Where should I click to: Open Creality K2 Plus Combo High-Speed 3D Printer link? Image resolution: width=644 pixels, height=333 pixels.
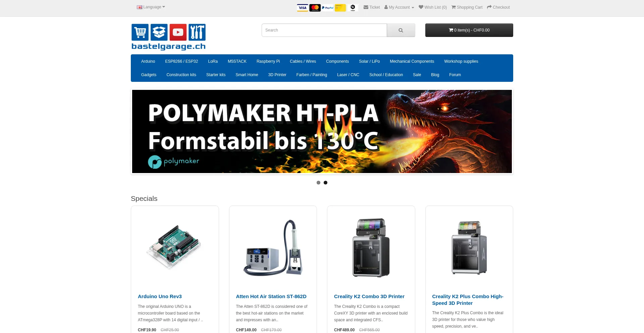[468, 300]
